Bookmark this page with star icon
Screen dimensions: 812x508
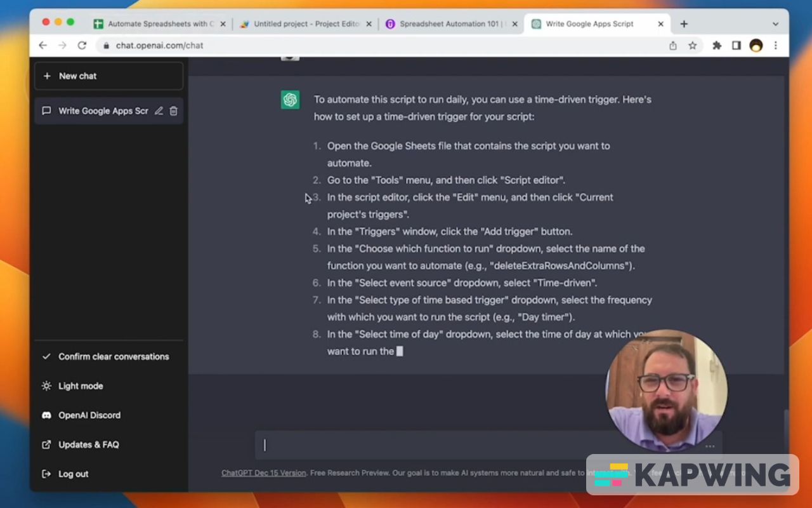point(693,46)
